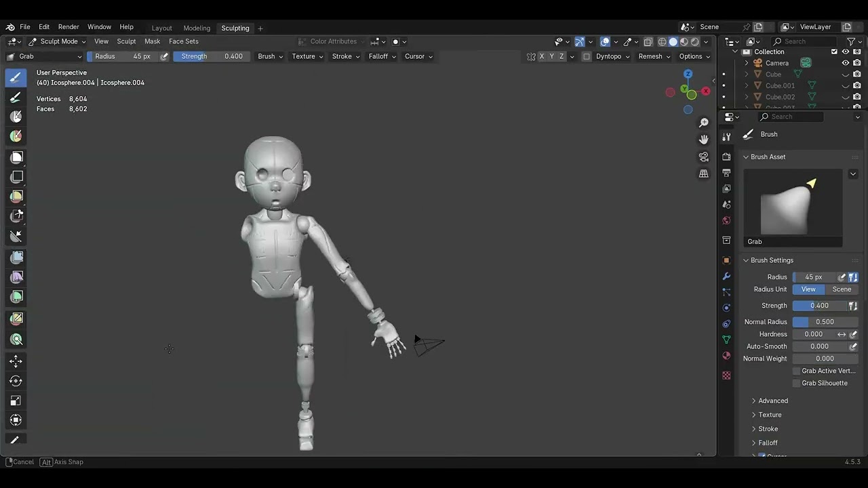Screen dimensions: 868x488
Task: Select the Edit Face Set tool
Action: coord(16,319)
